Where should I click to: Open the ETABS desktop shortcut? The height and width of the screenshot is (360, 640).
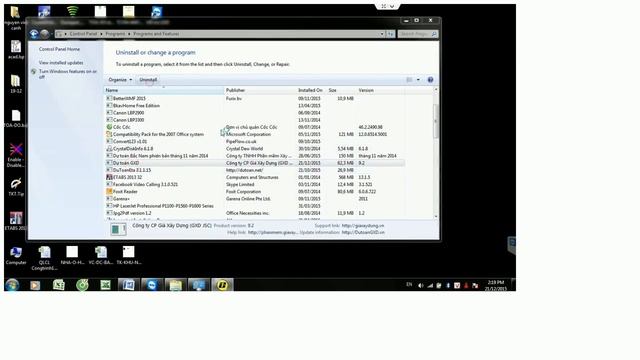coord(16,221)
